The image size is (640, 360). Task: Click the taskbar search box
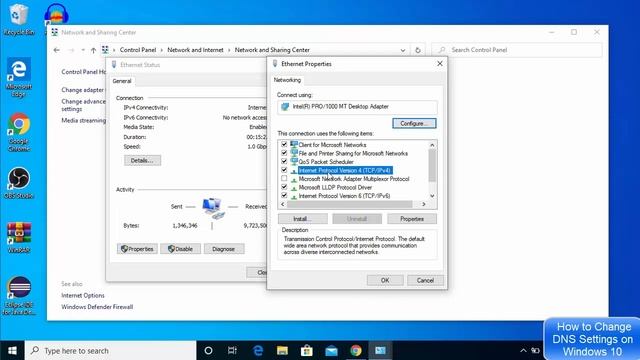[x=111, y=351]
